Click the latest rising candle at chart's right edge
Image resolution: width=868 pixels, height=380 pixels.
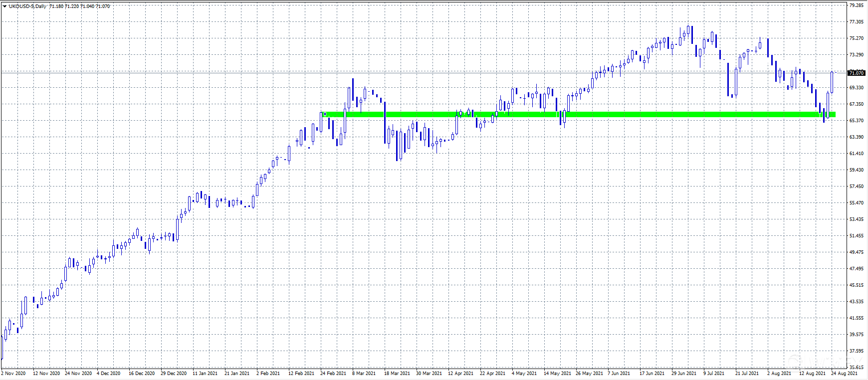coord(832,82)
